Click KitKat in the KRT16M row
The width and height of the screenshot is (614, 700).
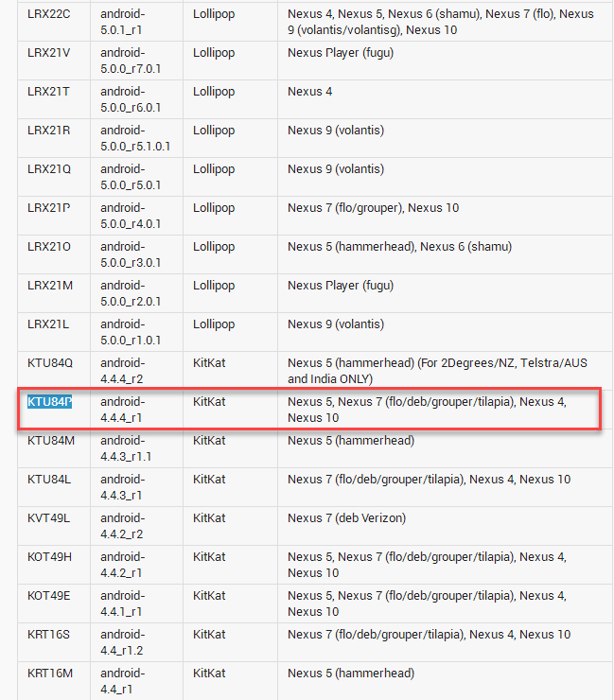point(209,674)
